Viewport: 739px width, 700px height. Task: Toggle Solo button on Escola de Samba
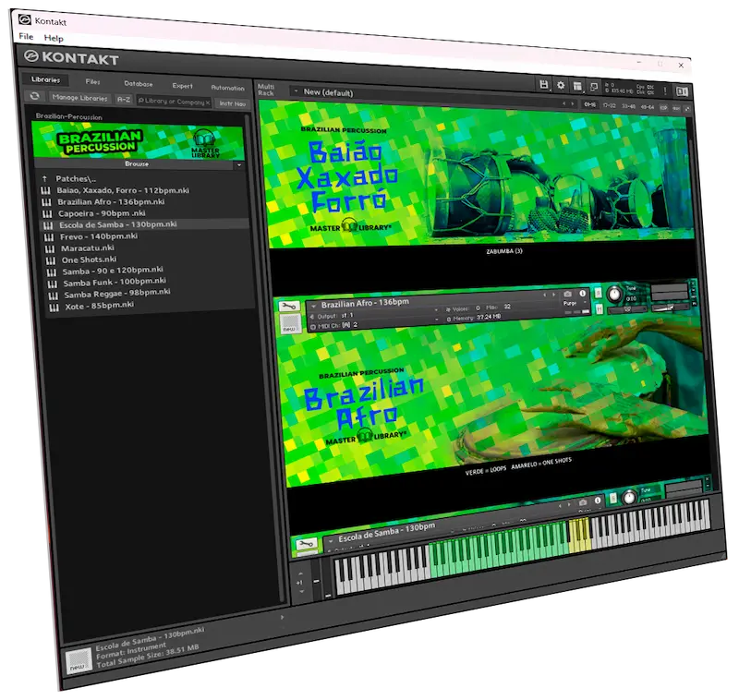point(612,499)
